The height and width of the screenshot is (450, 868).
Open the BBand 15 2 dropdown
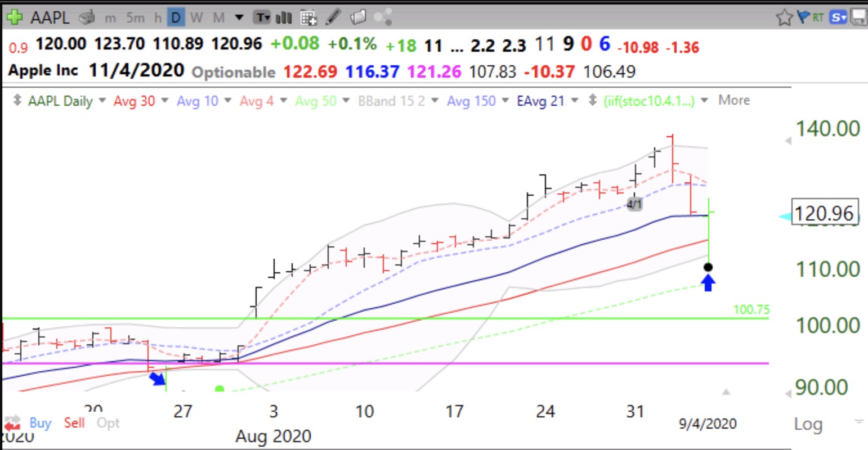[x=434, y=101]
